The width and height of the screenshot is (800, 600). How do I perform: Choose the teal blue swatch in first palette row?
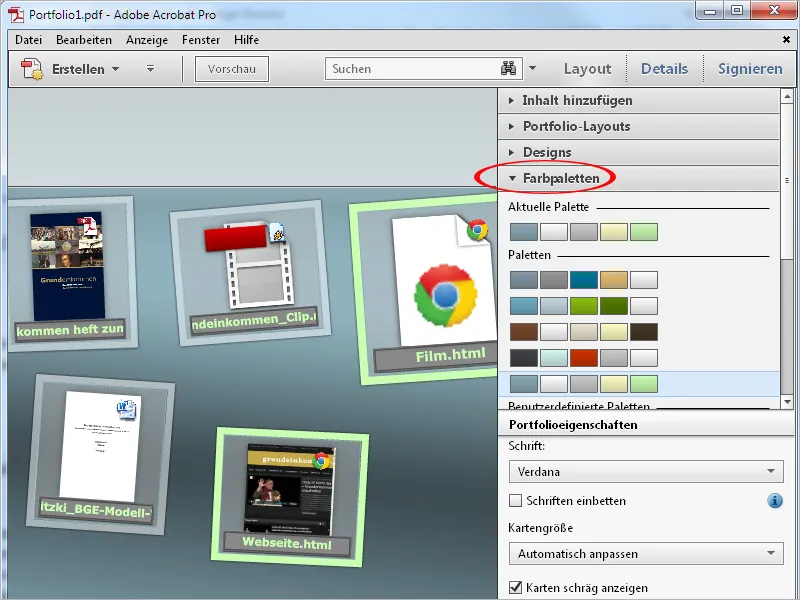[x=584, y=280]
